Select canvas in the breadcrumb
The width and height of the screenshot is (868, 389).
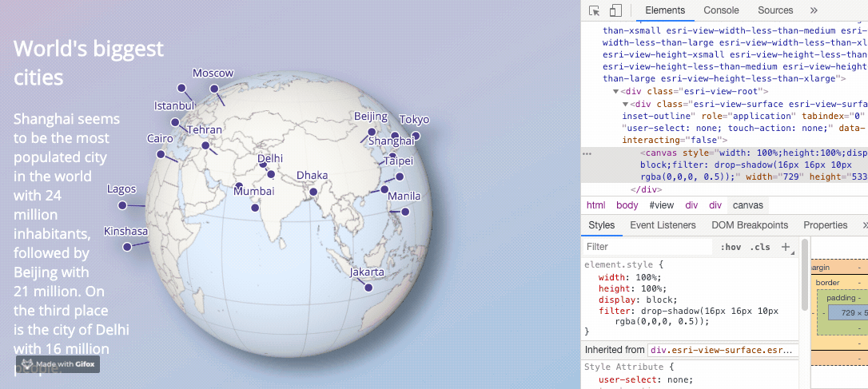pos(748,205)
